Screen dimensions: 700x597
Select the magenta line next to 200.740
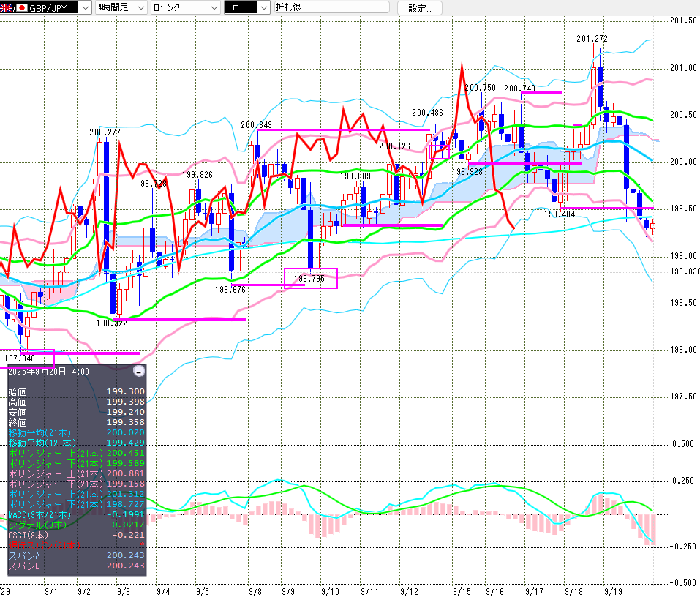541,93
